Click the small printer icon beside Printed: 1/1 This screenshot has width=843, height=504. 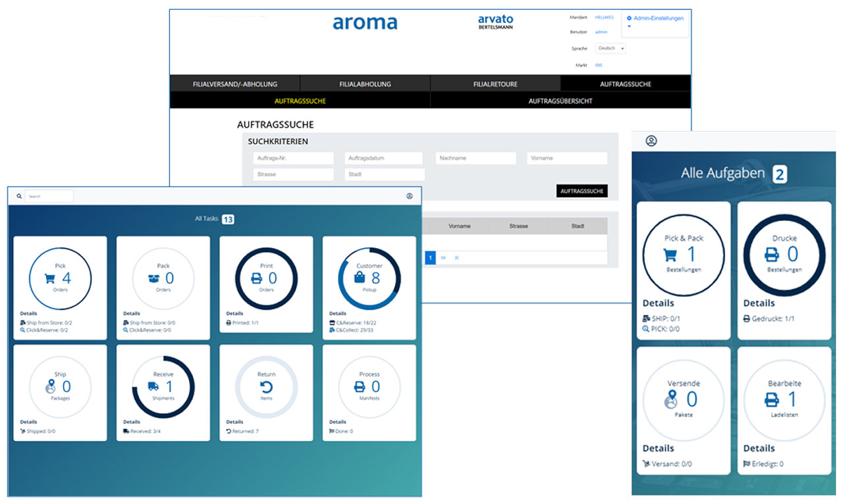coord(229,323)
